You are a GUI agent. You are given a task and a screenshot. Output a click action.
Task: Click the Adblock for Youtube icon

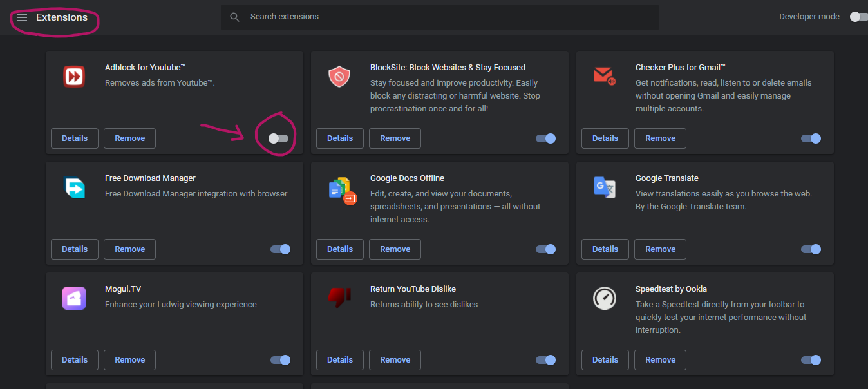point(74,77)
